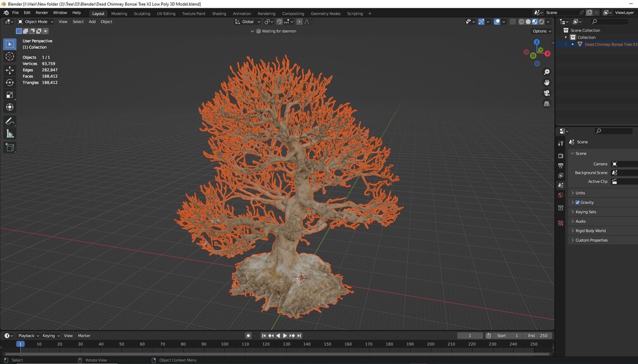Open the View Layer properties tab
The image size is (638, 364).
tap(561, 176)
